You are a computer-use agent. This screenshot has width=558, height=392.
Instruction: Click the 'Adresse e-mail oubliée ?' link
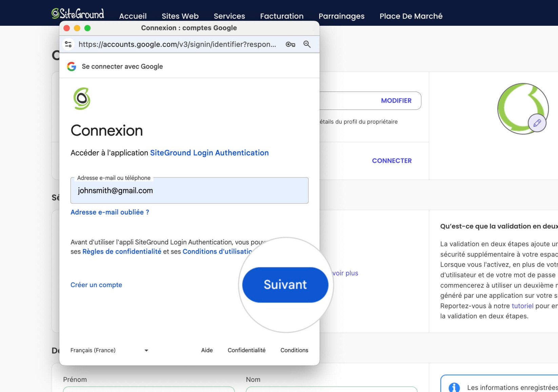[109, 212]
